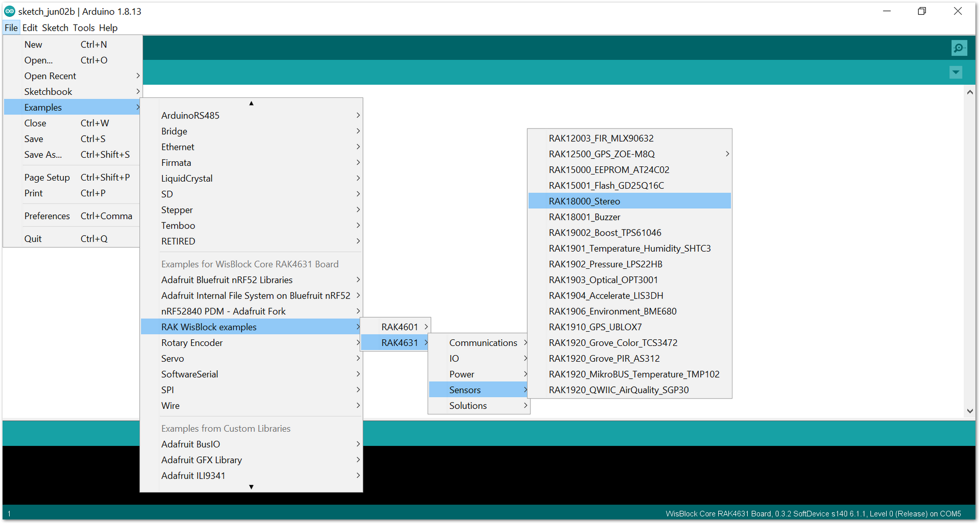Viewport: 980px width, 524px height.
Task: Open RAK15000_EEPROM_AT24C02 example
Action: point(629,170)
